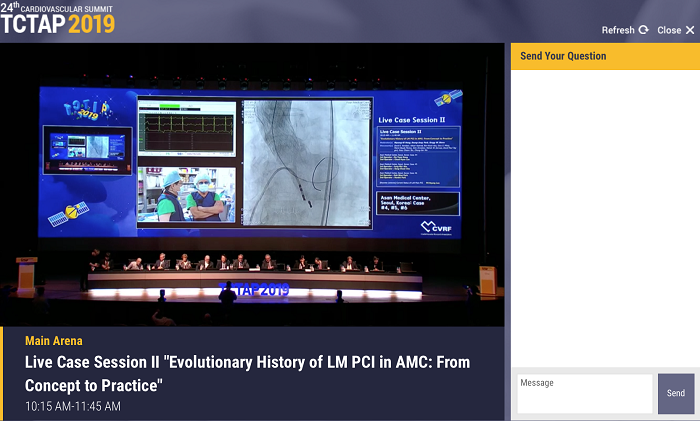Image resolution: width=700 pixels, height=421 pixels.
Task: Focus the Message input field
Action: [x=585, y=393]
